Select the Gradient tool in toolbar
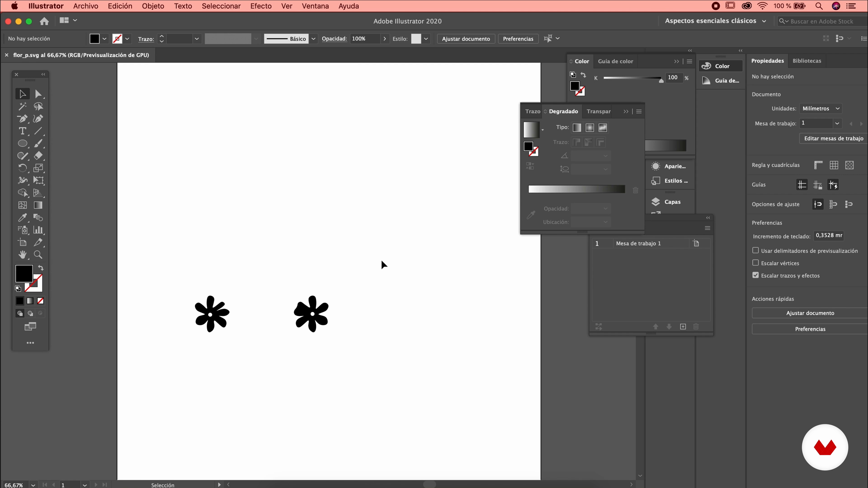This screenshot has height=488, width=868. pos(38,205)
